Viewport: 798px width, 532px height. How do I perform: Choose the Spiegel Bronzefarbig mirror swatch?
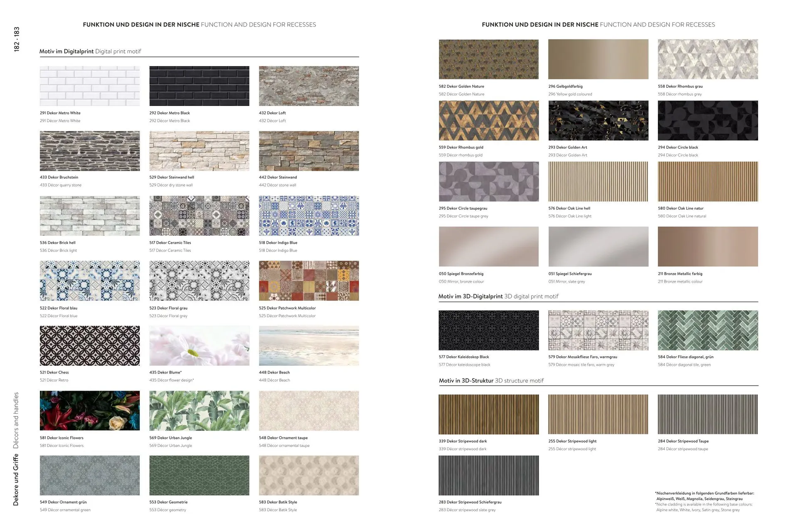tap(488, 246)
